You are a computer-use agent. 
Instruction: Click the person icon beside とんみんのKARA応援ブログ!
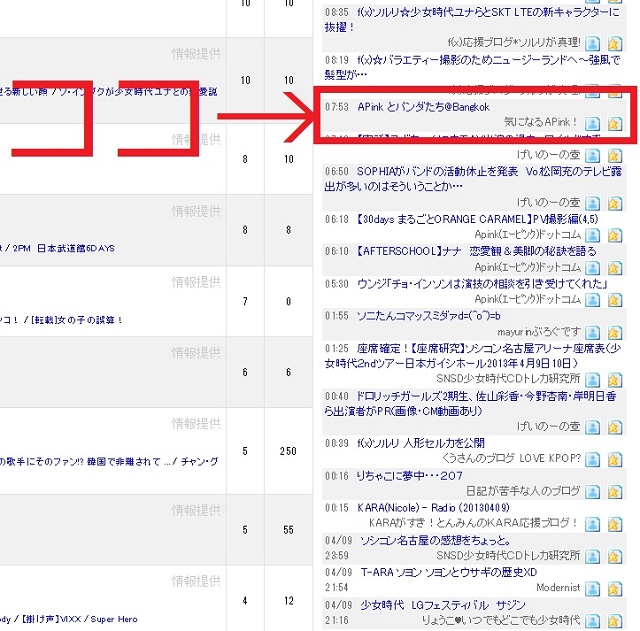tap(592, 524)
